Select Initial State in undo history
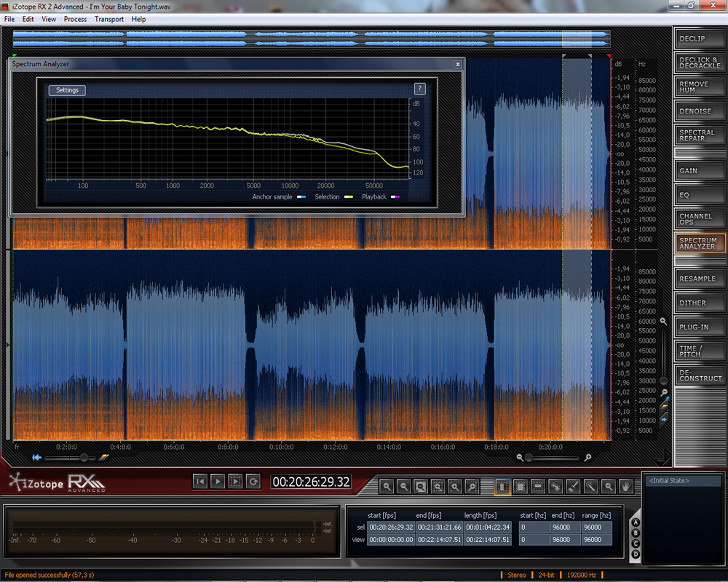The height and width of the screenshot is (582, 728). click(x=683, y=481)
